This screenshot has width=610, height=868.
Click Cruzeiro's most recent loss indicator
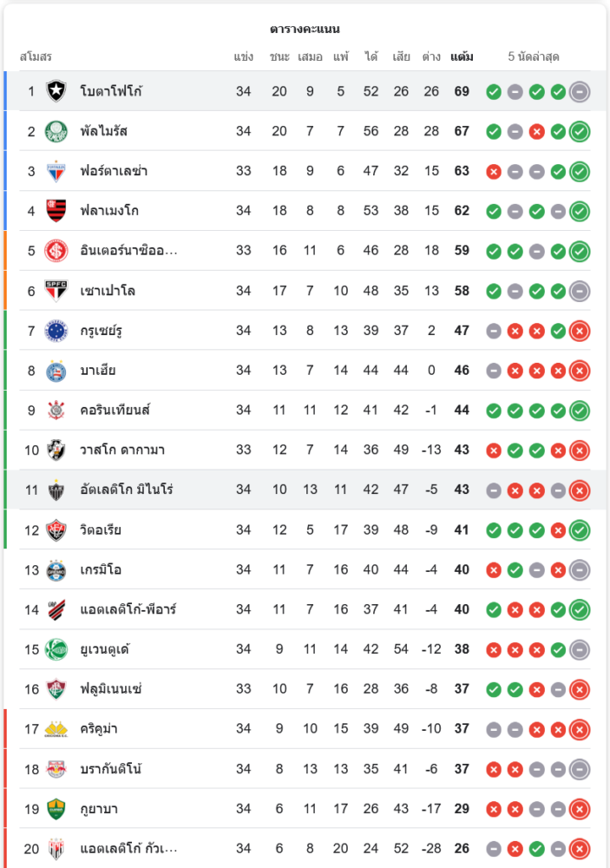(580, 331)
